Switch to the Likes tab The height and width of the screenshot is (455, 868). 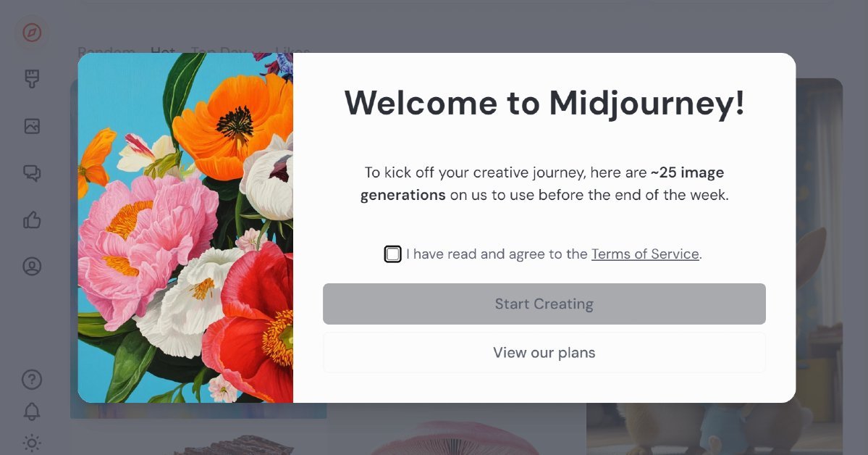[x=292, y=51]
